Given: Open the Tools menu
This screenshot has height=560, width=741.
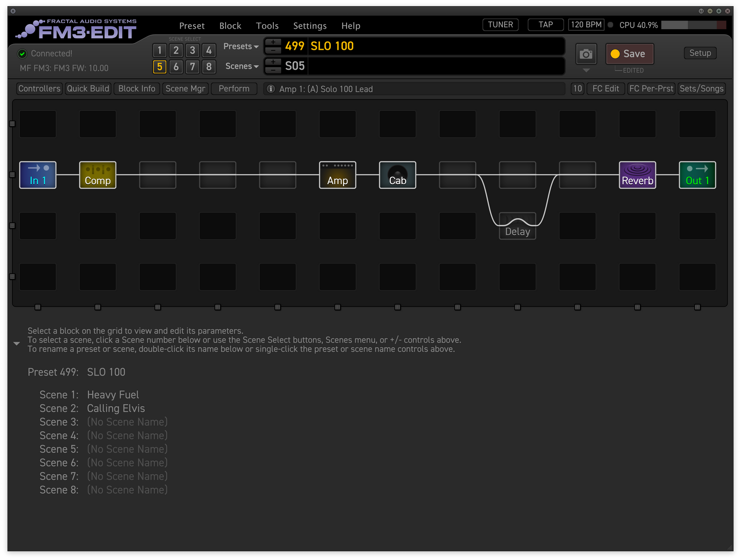Looking at the screenshot, I should (x=267, y=26).
